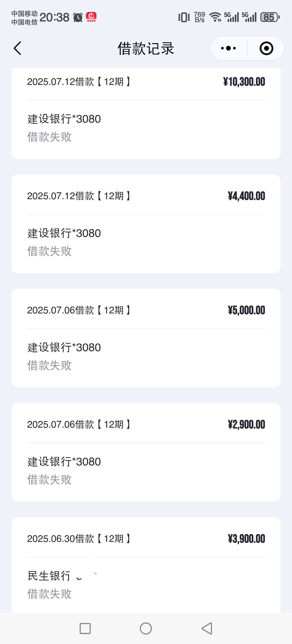Image resolution: width=292 pixels, height=644 pixels.
Task: Open the ¥5,000.00 loan record from 2025.07.06
Action: [146, 338]
